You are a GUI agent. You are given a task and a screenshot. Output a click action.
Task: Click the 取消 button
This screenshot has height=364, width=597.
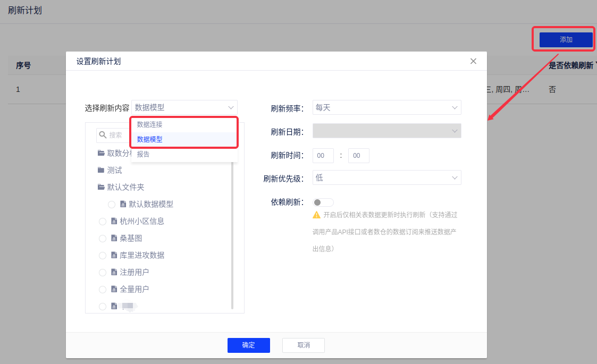tap(303, 345)
